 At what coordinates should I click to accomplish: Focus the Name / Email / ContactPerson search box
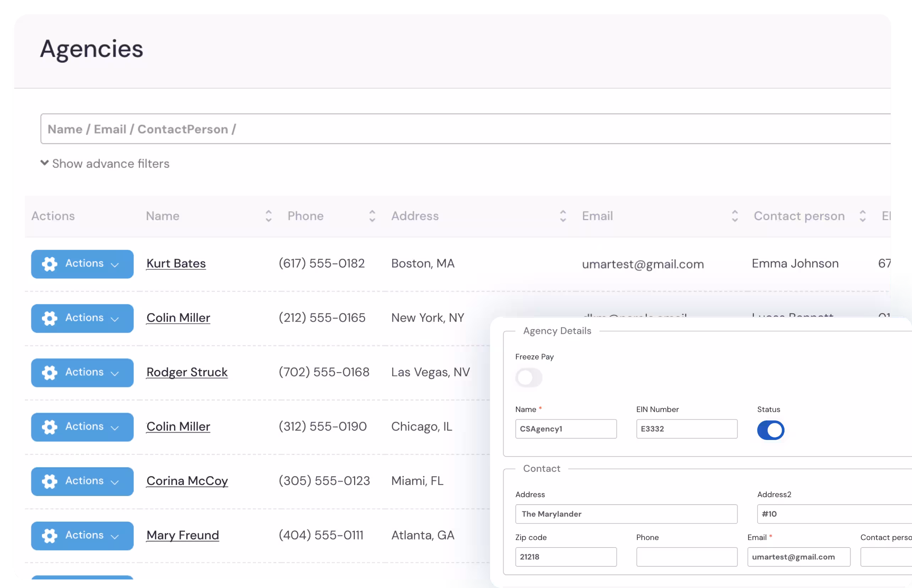(466, 129)
